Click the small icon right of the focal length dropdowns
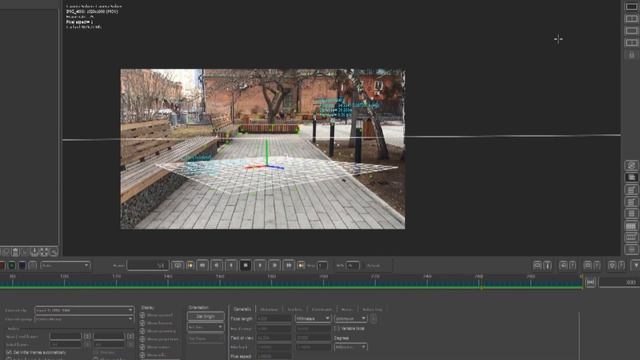Screen dimensions: 640x360 (x=373, y=318)
